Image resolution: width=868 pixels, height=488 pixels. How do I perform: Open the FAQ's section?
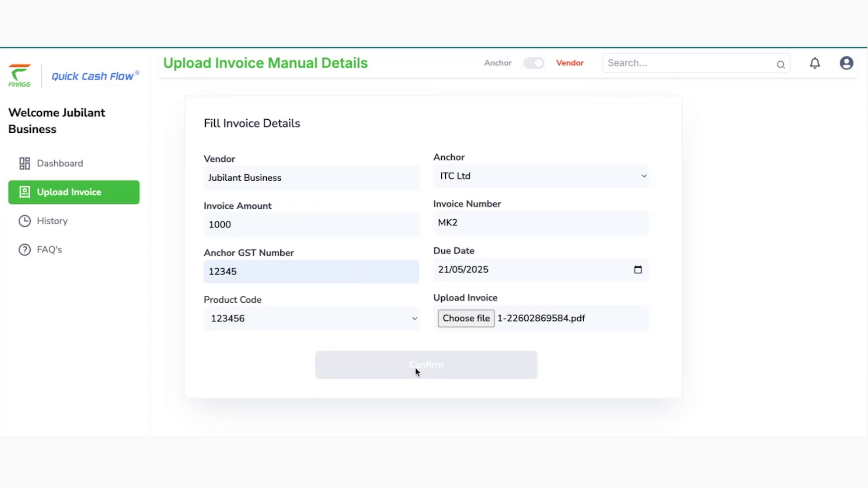[49, 249]
